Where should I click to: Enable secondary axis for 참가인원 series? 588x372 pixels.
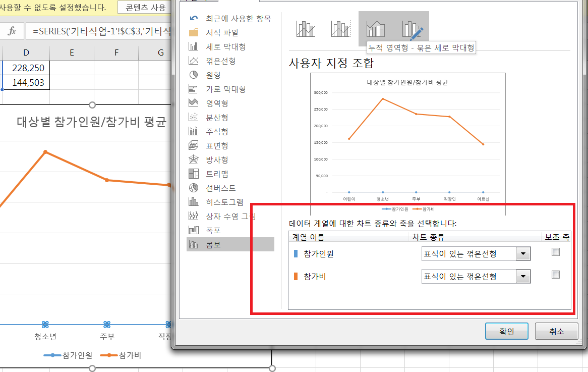556,252
